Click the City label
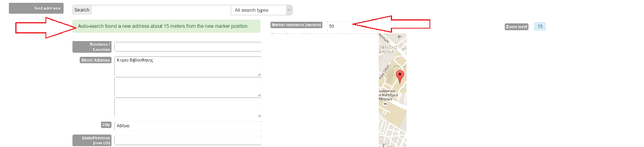The image size is (644, 147). (x=106, y=125)
